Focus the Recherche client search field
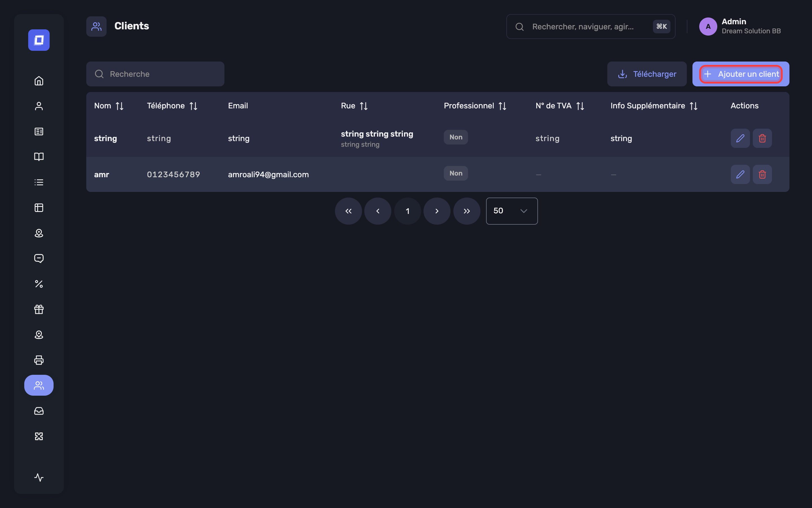Screen dimensions: 812x508 pos(155,74)
